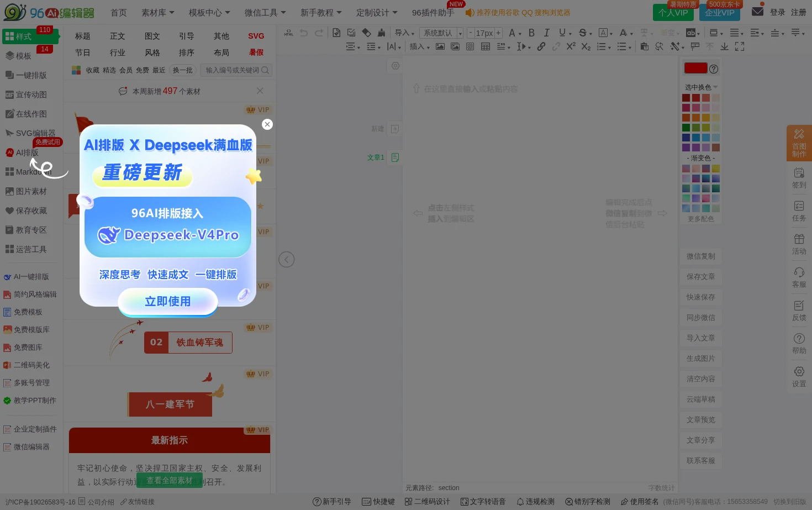Click 登录 login link

point(778,12)
